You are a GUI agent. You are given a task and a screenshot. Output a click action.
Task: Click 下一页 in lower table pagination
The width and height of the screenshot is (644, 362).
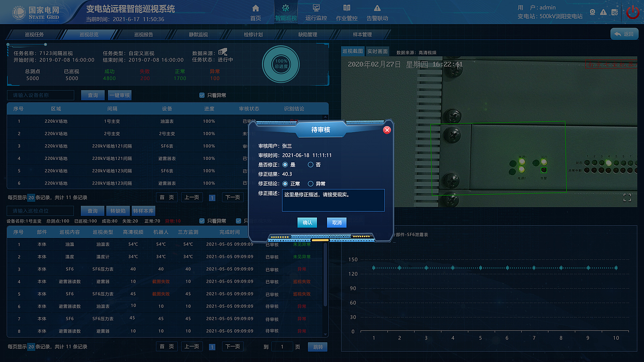click(x=232, y=346)
